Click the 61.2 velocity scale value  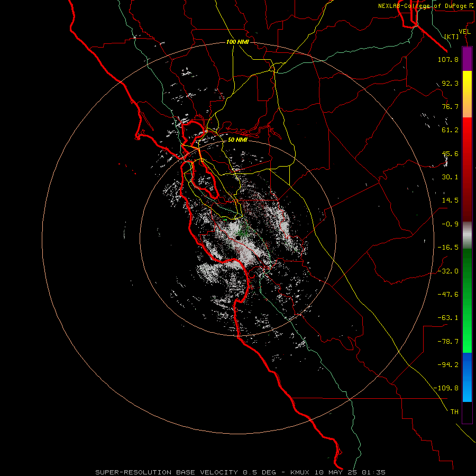[x=450, y=130]
